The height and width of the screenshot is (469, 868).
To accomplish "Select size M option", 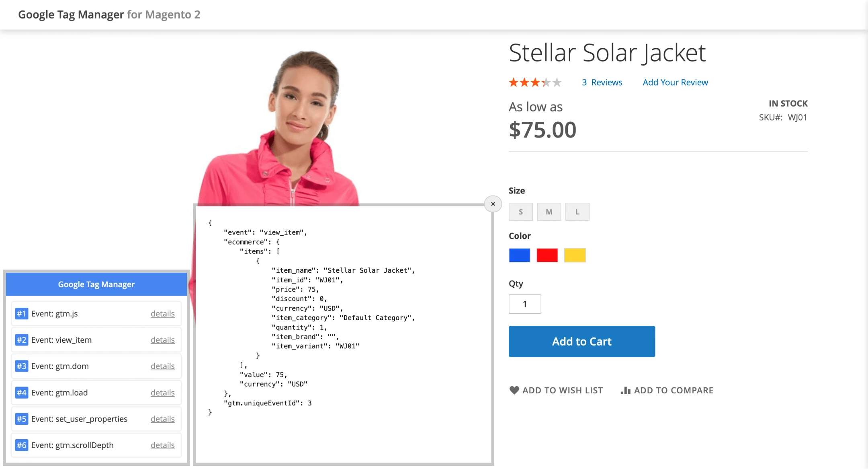I will click(x=549, y=212).
